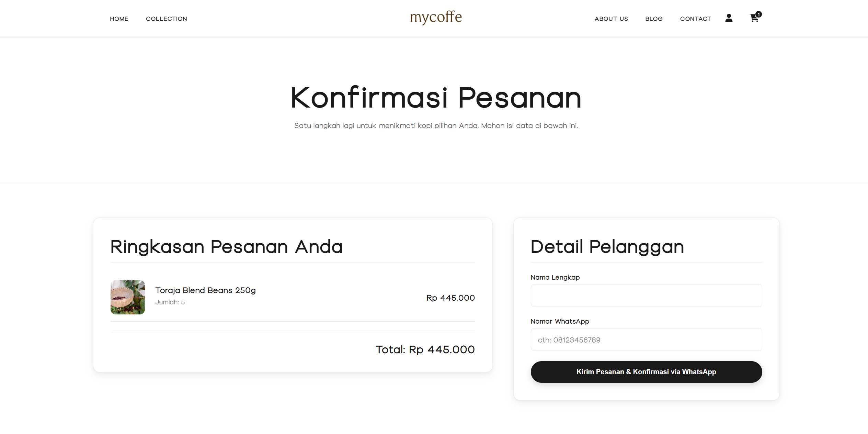The width and height of the screenshot is (868, 434).
Task: Go to the HOME menu item
Action: pyautogui.click(x=119, y=19)
